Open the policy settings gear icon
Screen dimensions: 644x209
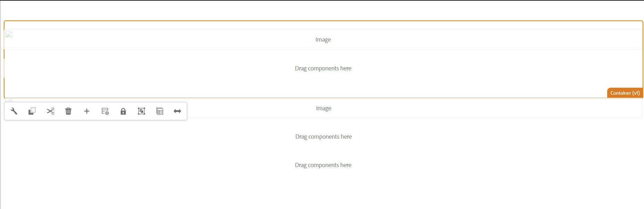pyautogui.click(x=105, y=111)
